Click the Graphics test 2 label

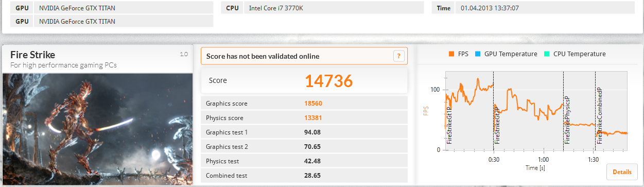(227, 147)
